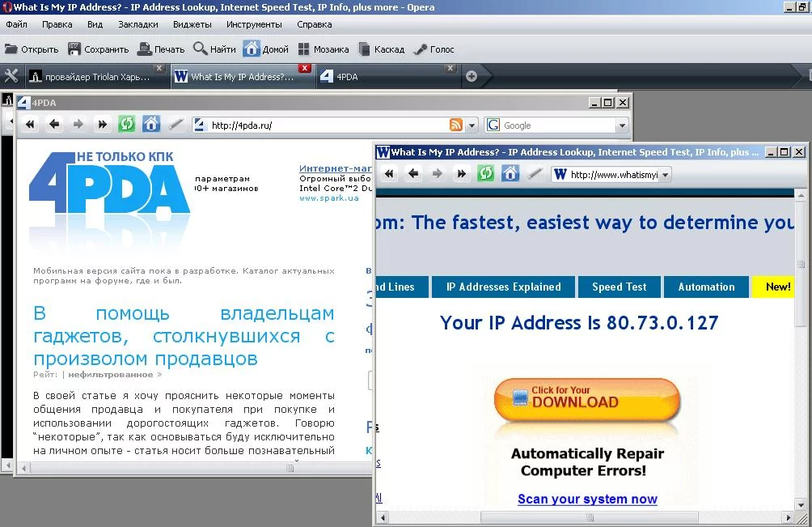
Task: Open the www.spark.ua link
Action: click(329, 198)
